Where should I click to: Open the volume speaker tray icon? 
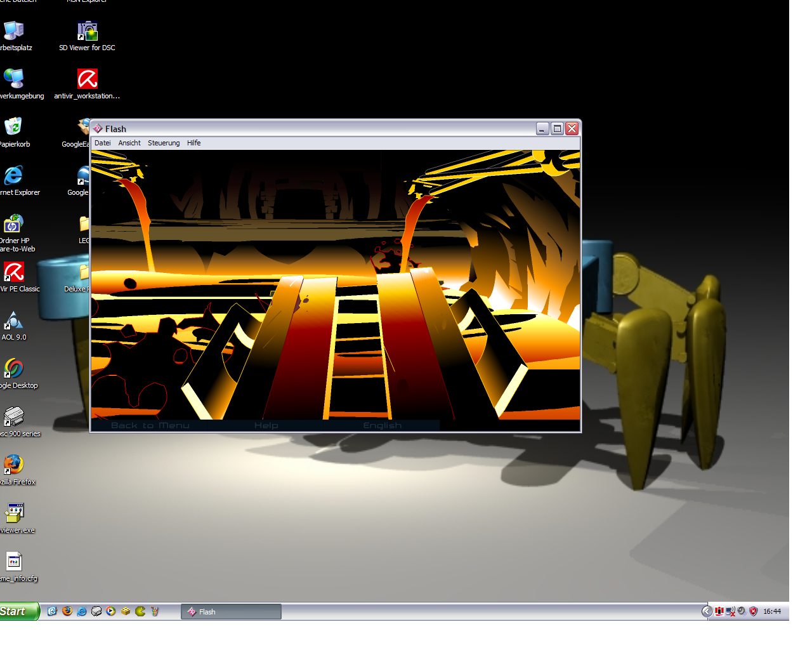tap(741, 611)
